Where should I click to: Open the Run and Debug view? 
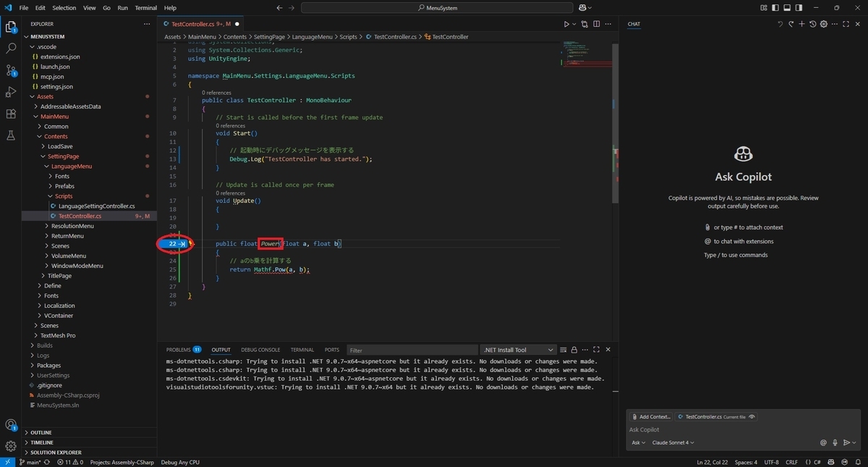pyautogui.click(x=11, y=92)
